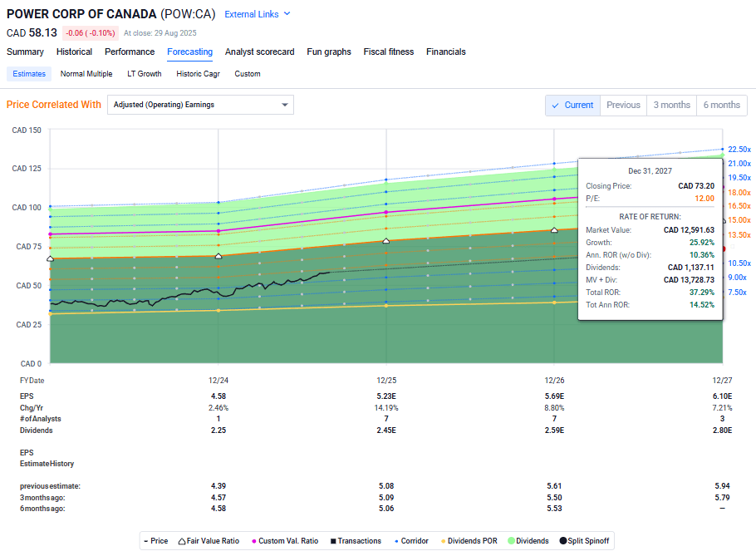Switch to the Historical tab

coord(74,52)
